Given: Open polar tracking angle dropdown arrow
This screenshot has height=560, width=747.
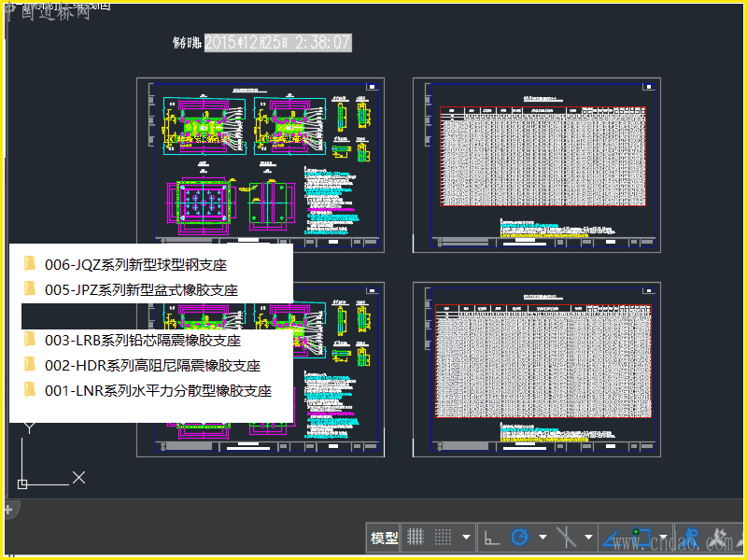Looking at the screenshot, I should click(x=542, y=537).
